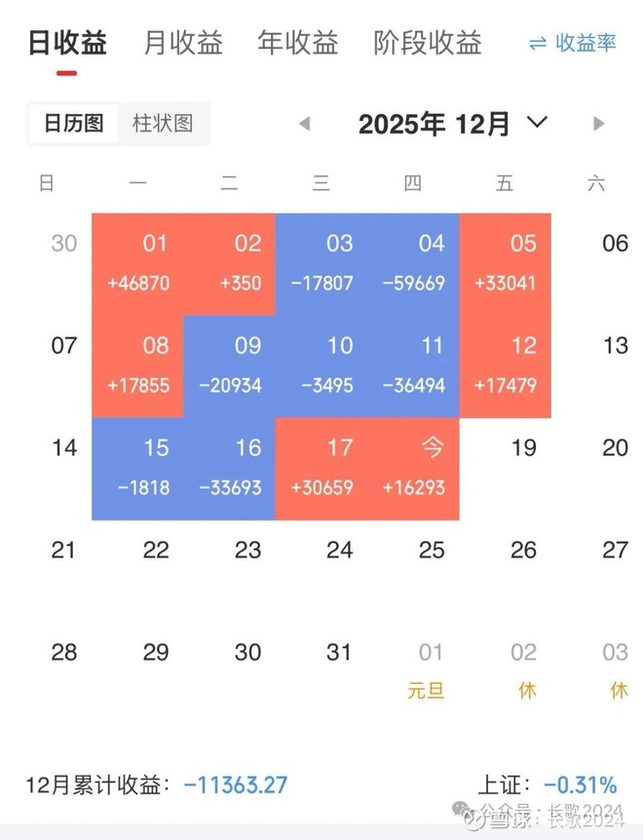
Task: Open the 年收益 tab
Action: 298,43
